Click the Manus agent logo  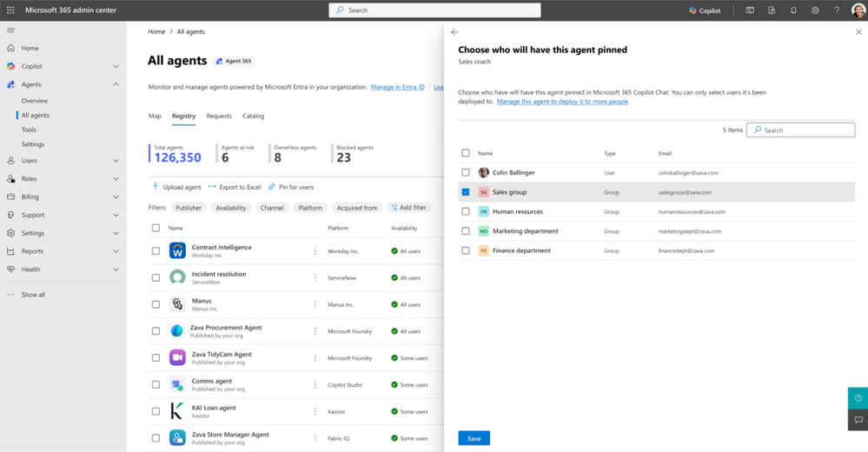click(x=177, y=303)
